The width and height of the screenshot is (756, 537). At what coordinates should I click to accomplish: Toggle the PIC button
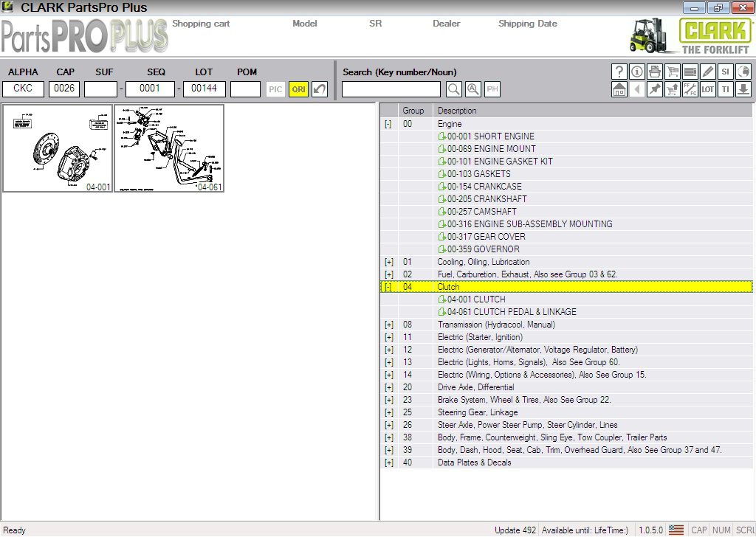tap(275, 89)
